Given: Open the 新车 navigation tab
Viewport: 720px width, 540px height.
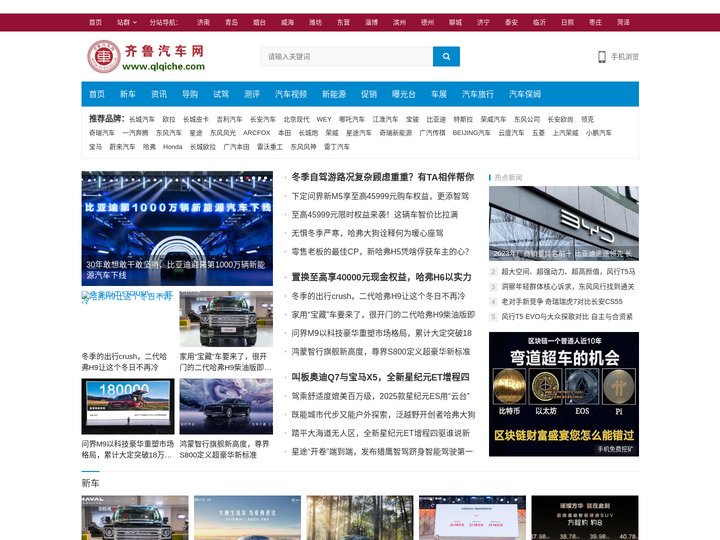Looking at the screenshot, I should click(128, 94).
